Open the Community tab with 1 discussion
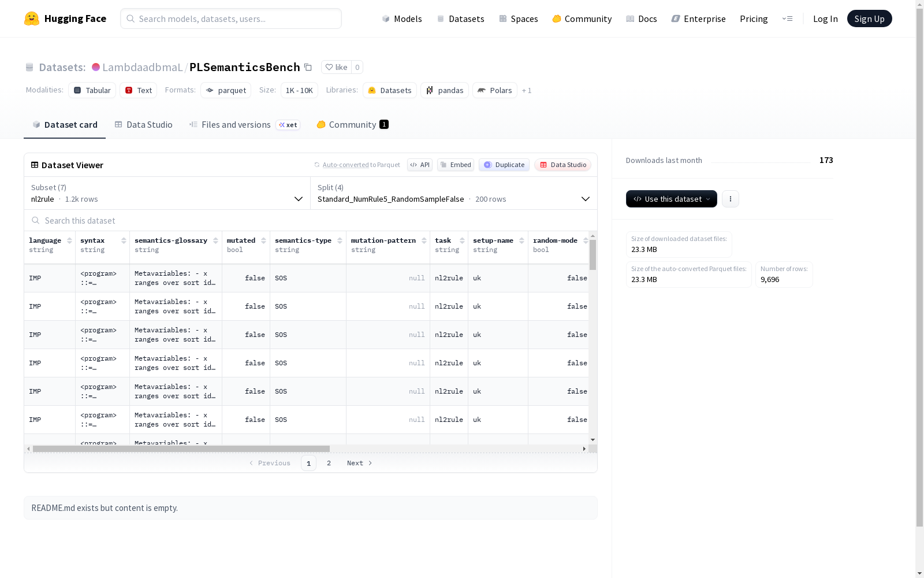The width and height of the screenshot is (924, 578). tap(352, 124)
